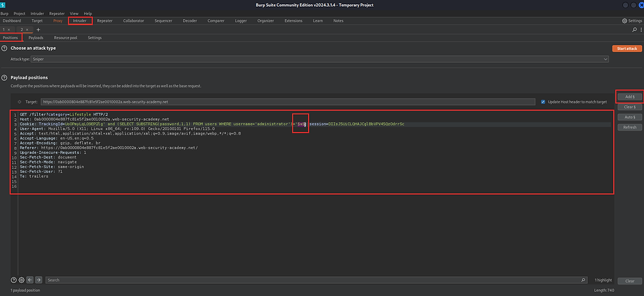Switch to the Logger tab
The height and width of the screenshot is (296, 644).
click(241, 21)
